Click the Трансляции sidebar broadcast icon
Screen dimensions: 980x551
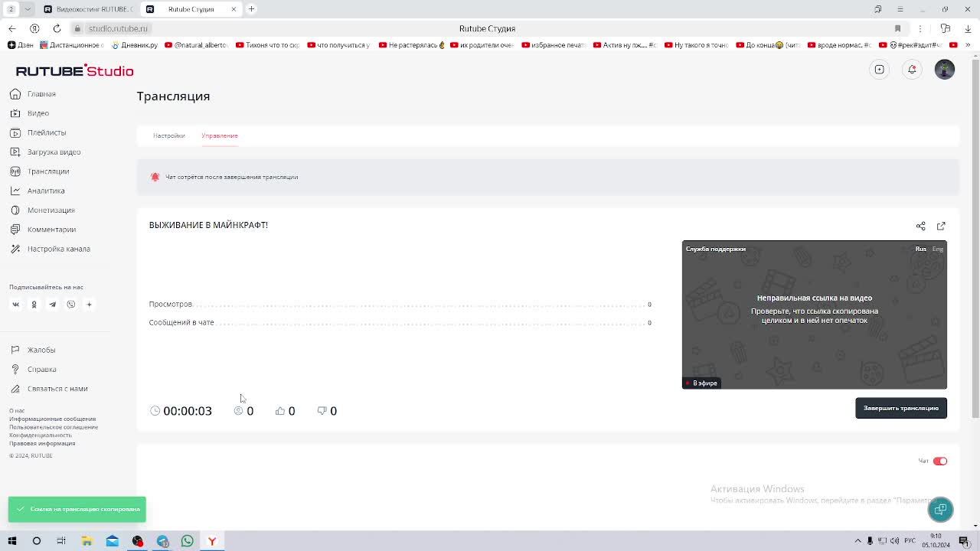15,171
